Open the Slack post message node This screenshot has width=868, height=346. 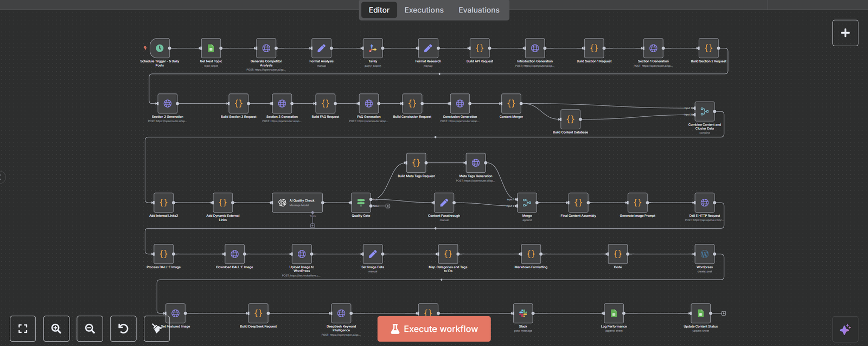pyautogui.click(x=523, y=313)
